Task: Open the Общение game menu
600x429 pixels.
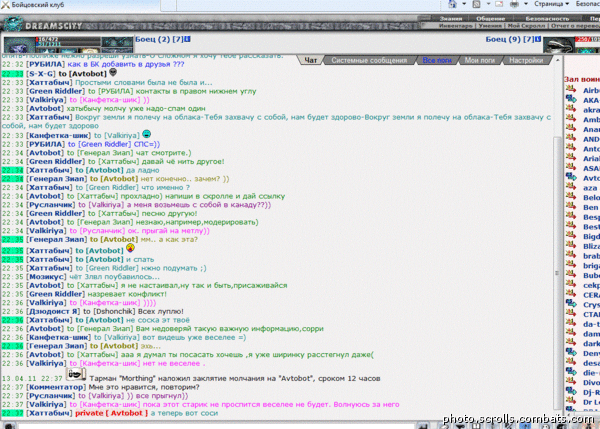Action: 491,18
